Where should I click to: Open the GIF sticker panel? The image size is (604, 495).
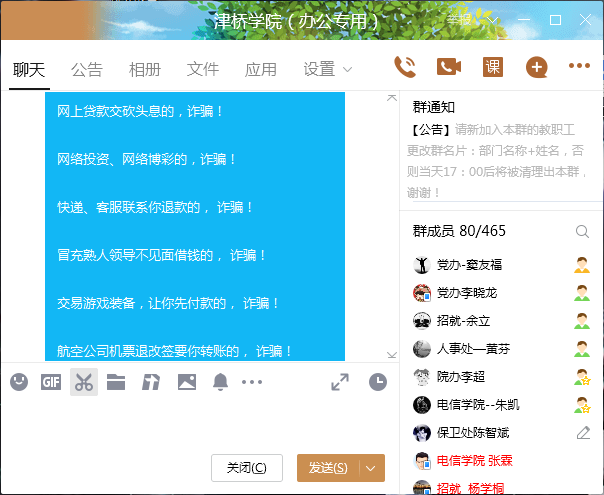coord(51,382)
